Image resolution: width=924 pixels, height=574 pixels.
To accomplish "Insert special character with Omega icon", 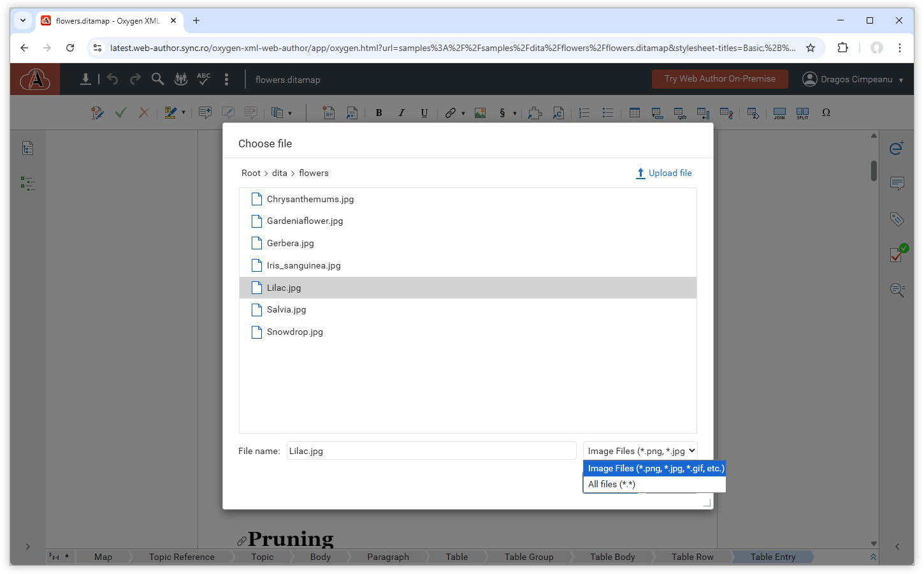I will [x=826, y=113].
